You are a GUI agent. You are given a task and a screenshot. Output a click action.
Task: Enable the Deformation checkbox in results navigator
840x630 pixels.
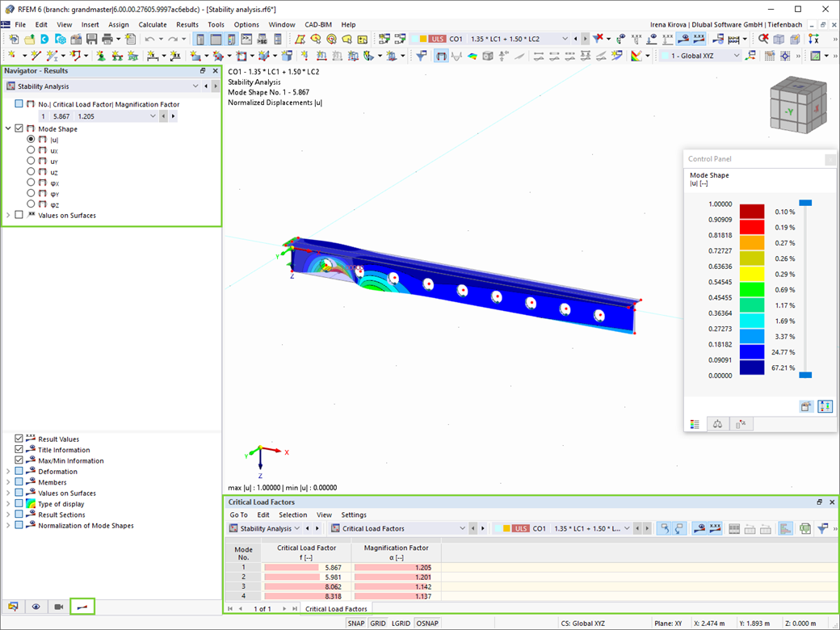(x=18, y=471)
